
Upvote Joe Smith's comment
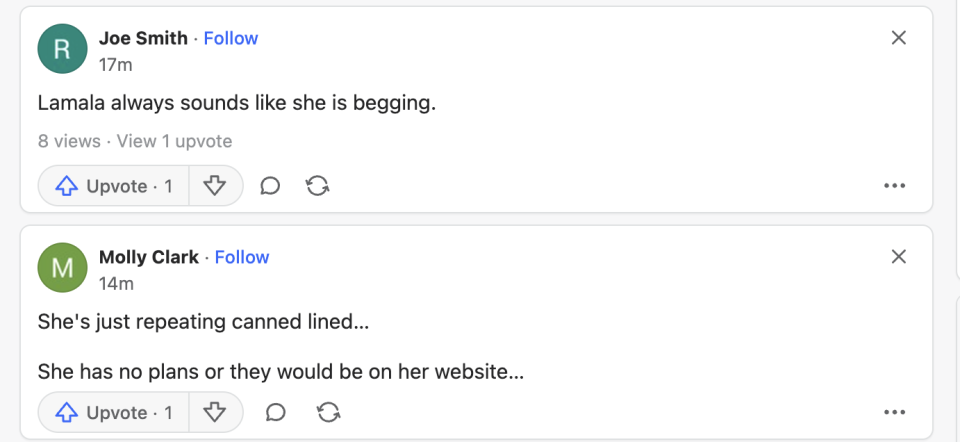(x=113, y=186)
